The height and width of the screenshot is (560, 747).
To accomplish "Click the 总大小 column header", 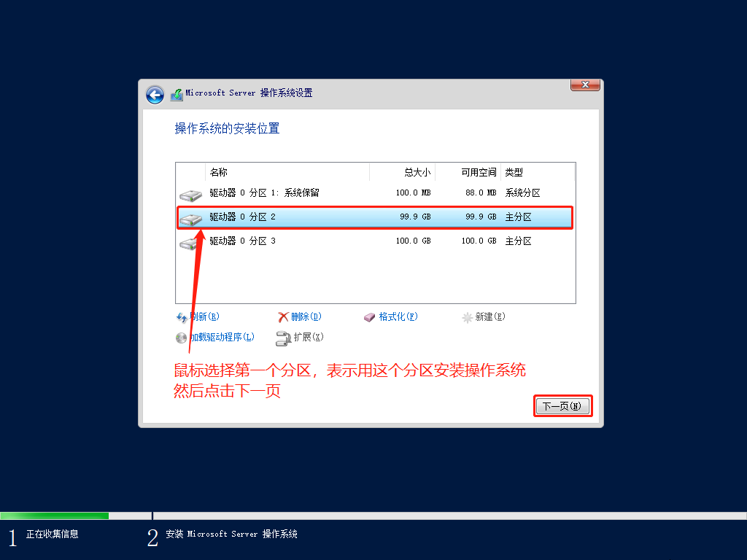I will coord(417,172).
